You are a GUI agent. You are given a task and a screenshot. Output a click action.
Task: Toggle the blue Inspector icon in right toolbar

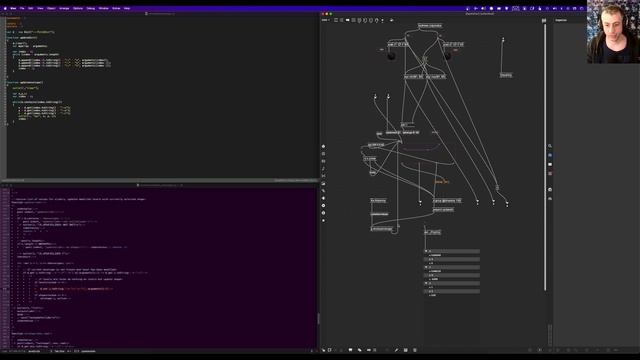tap(550, 155)
